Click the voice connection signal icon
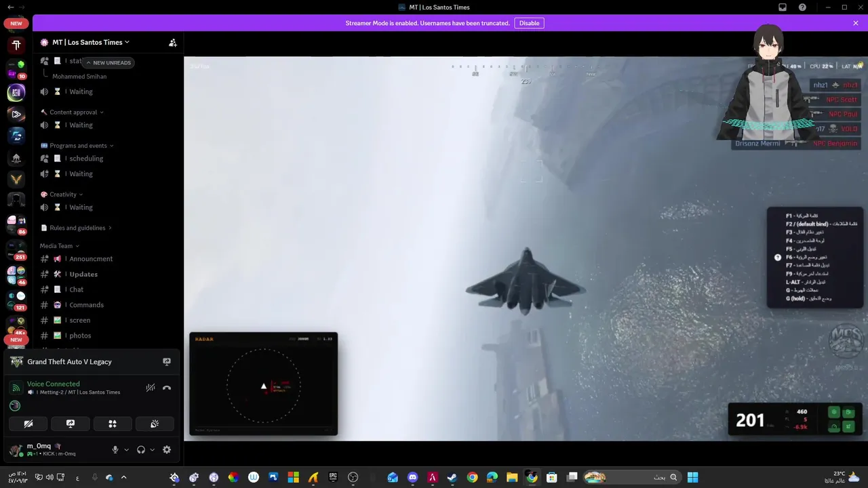This screenshot has width=868, height=488. click(x=16, y=388)
